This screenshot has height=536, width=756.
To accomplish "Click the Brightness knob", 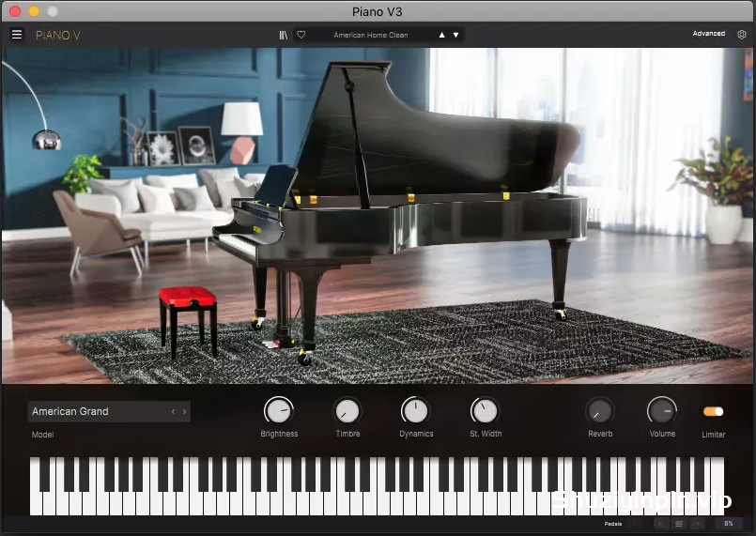I will pyautogui.click(x=279, y=411).
